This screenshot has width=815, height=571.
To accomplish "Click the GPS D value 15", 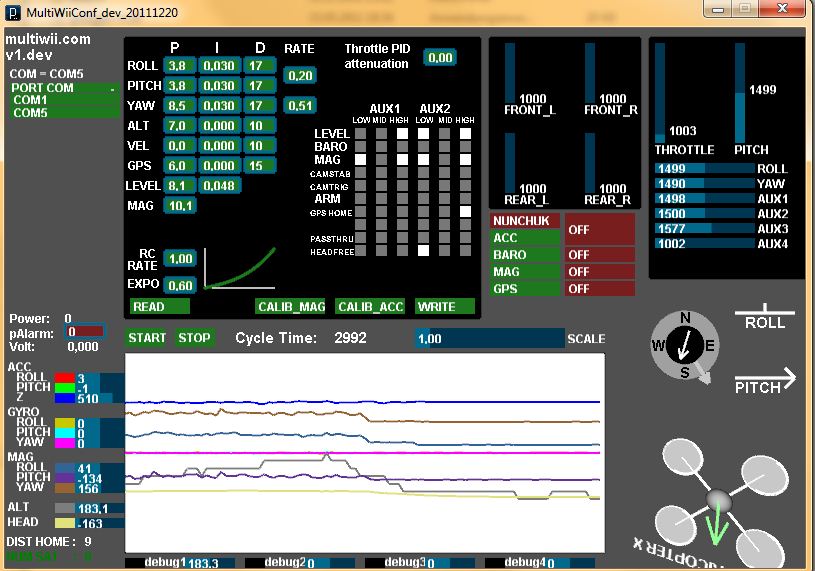I will tap(259, 166).
